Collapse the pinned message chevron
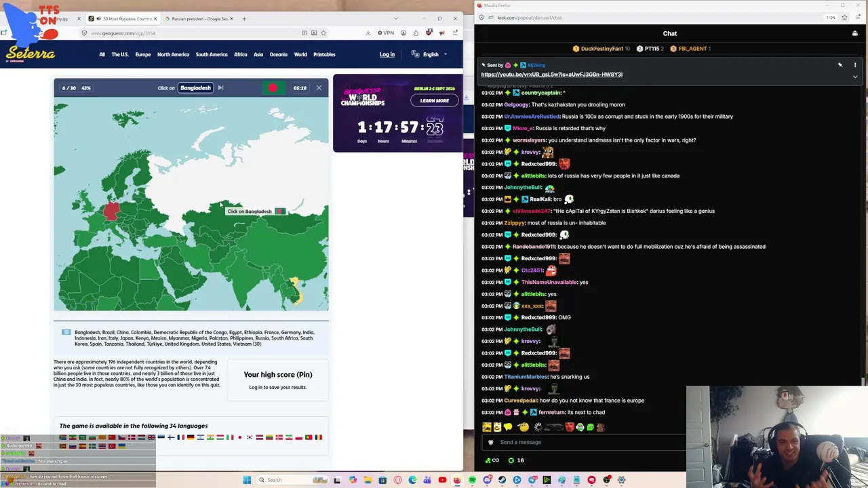The width and height of the screenshot is (868, 488). coord(855,77)
